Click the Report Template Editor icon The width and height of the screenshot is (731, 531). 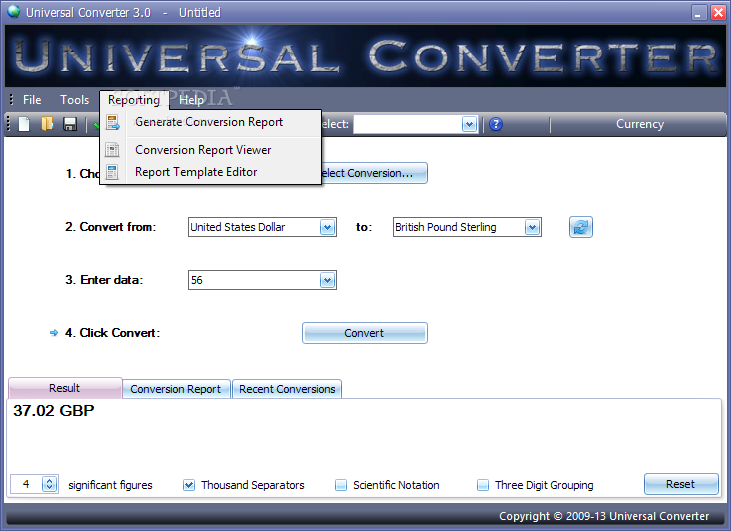pyautogui.click(x=112, y=172)
